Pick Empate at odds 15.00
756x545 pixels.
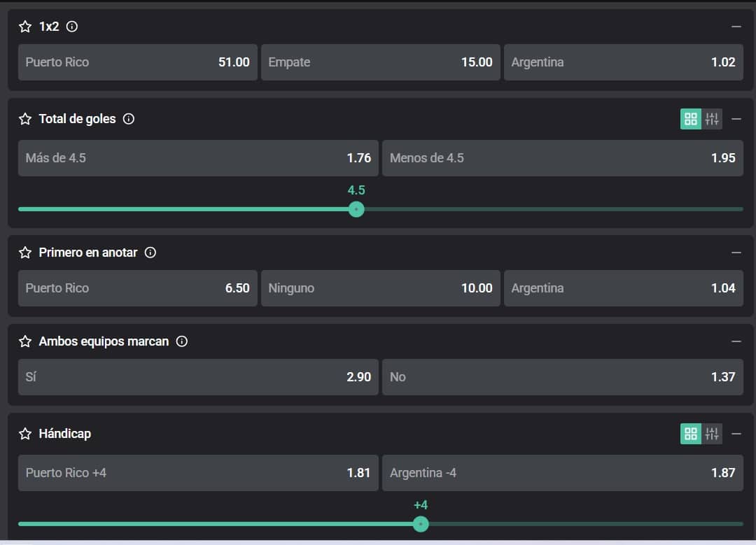(380, 62)
